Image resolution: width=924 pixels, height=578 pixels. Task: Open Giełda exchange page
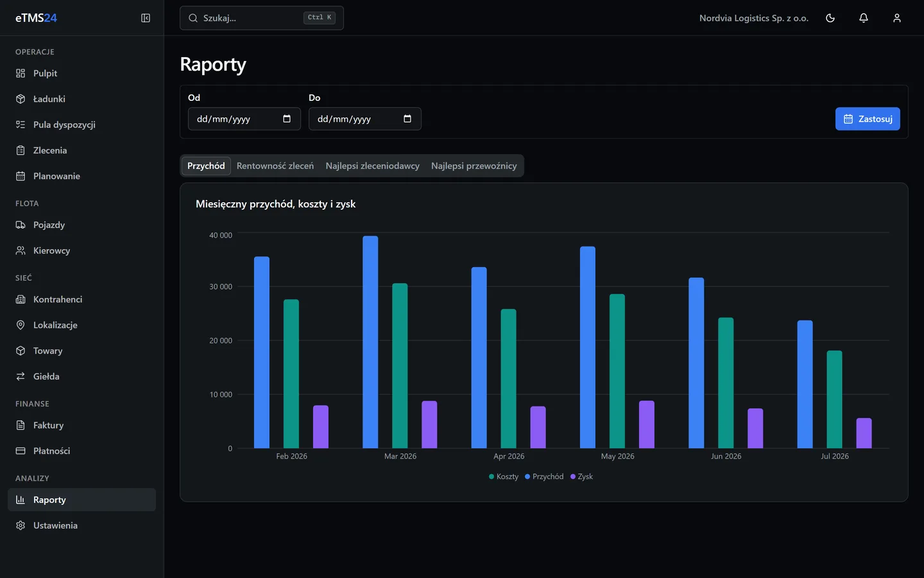click(81, 376)
